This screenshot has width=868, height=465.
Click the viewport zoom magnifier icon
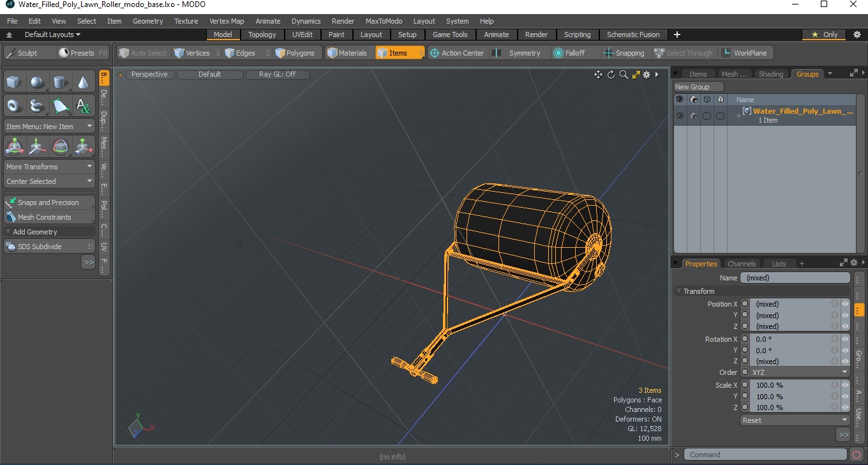click(x=624, y=75)
